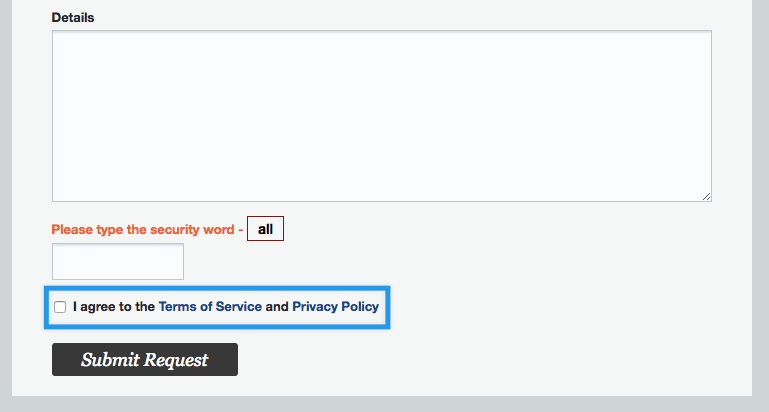This screenshot has height=412, width=769.
Task: Click the 'I agree to the' label text
Action: coord(114,307)
